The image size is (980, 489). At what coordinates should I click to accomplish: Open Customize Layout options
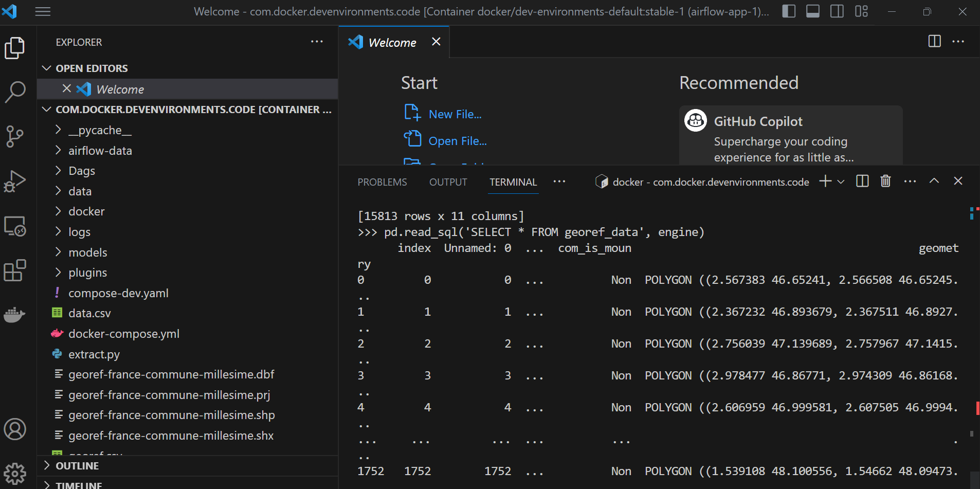click(862, 11)
